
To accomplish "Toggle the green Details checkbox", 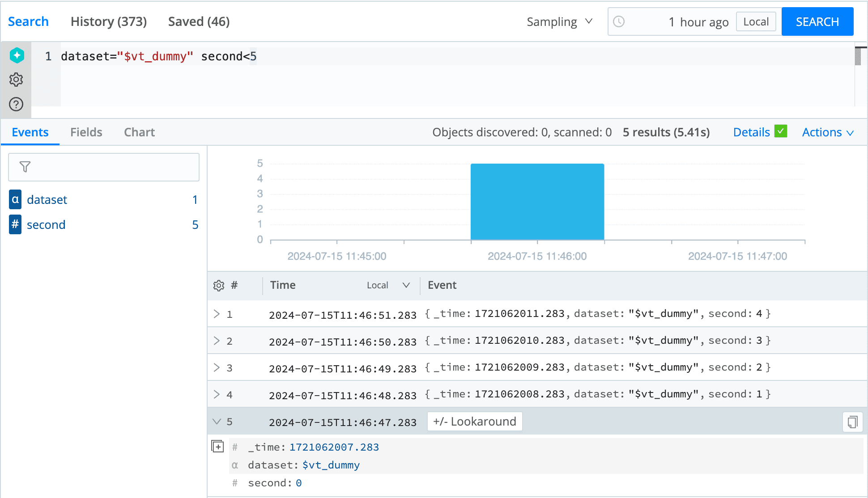I will pos(781,131).
